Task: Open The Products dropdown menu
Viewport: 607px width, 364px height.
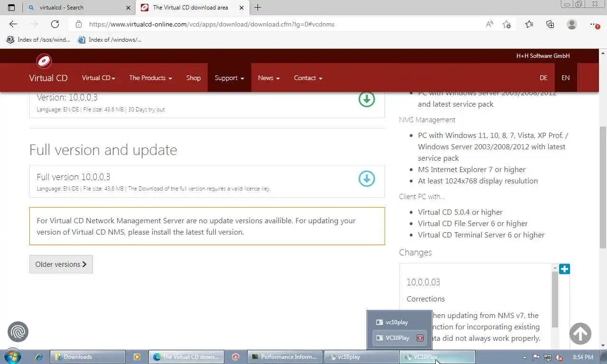Action: pyautogui.click(x=150, y=78)
